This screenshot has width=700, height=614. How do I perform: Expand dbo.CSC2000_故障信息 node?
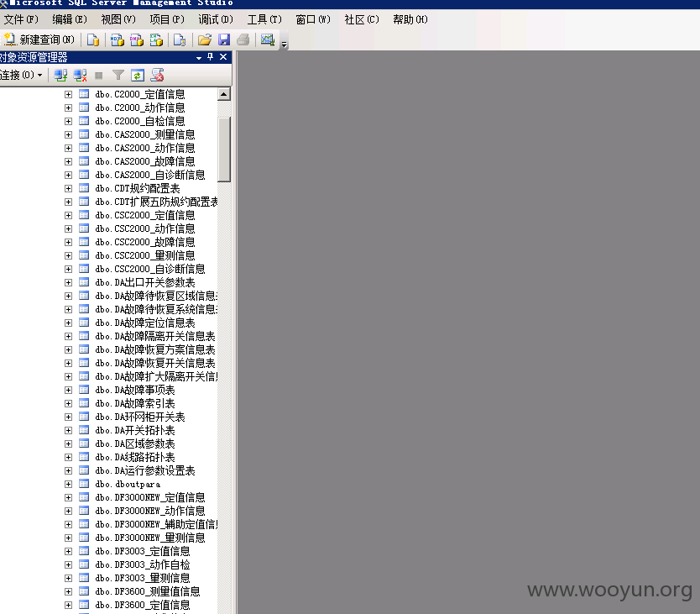(x=68, y=242)
